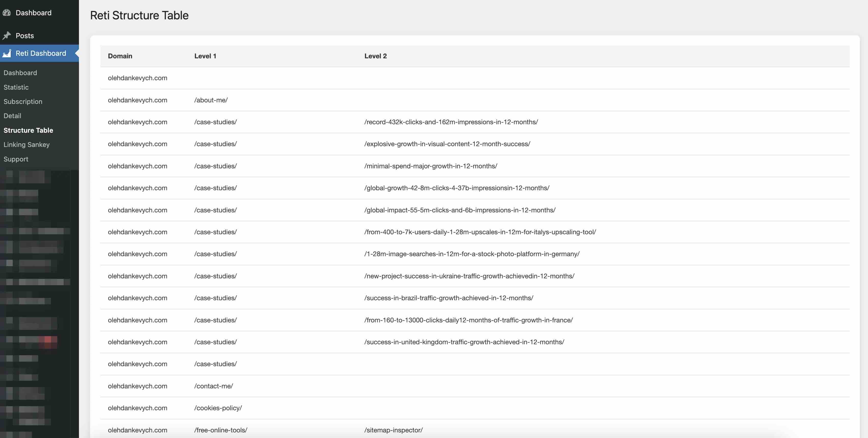
Task: Click /case-studies/ in the success-in-brazil row
Action: 215,298
